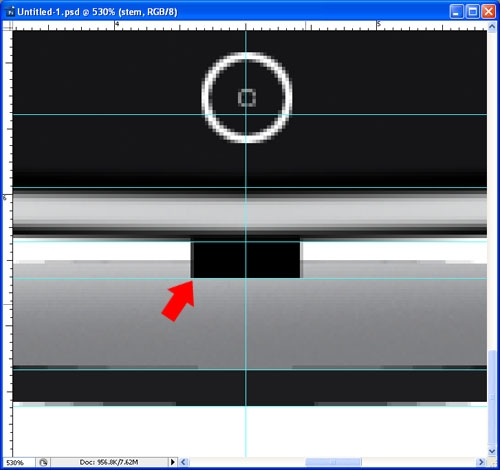The height and width of the screenshot is (470, 500).
Task: Close the Untitled-1.psd document window
Action: click(488, 12)
